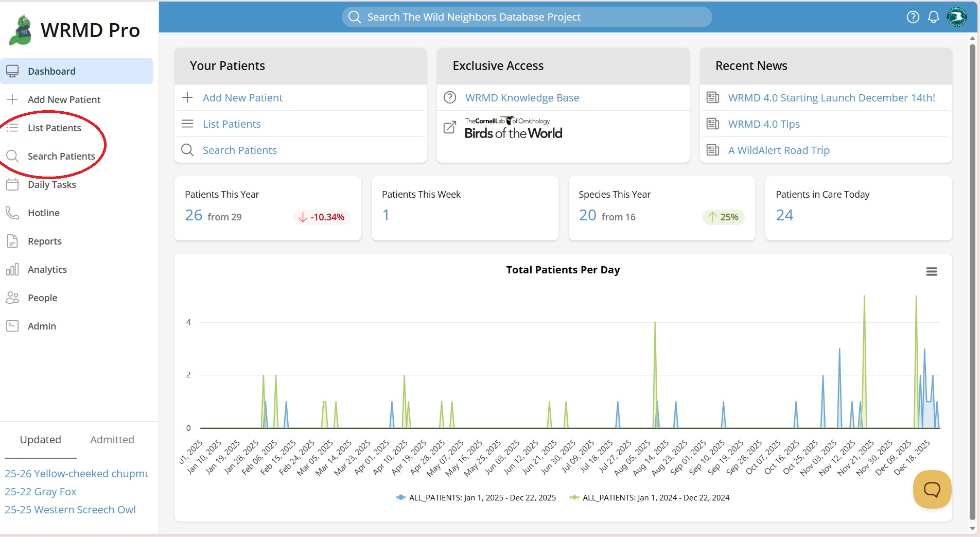
Task: Open patient 25-22 Gray Fox
Action: [41, 491]
